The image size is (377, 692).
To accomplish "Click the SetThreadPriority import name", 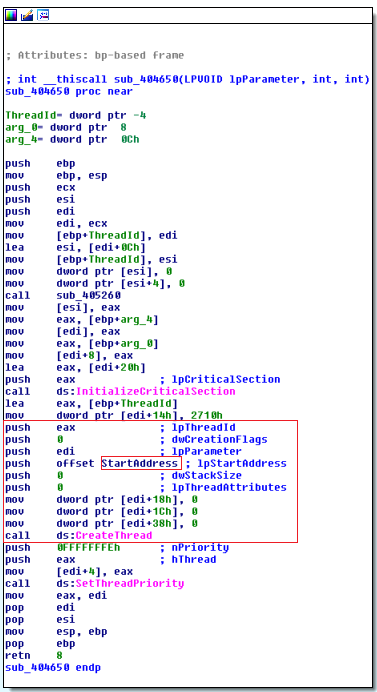I will point(130,583).
